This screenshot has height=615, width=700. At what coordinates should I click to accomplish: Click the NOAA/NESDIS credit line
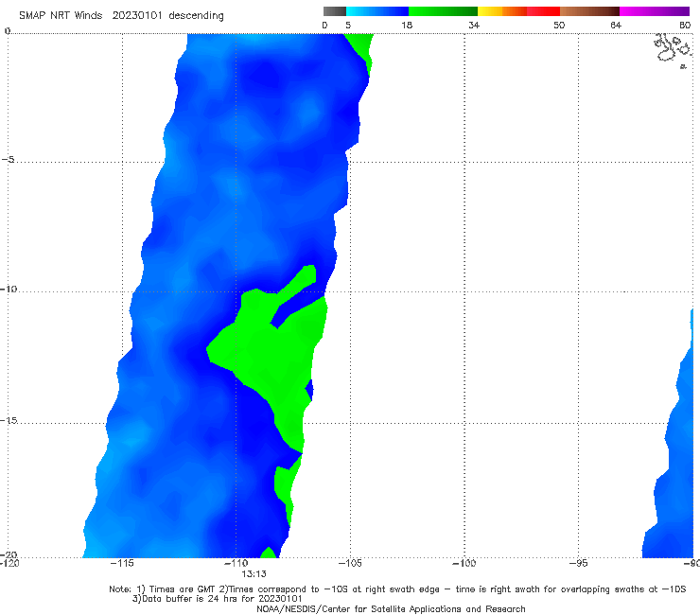point(391,609)
